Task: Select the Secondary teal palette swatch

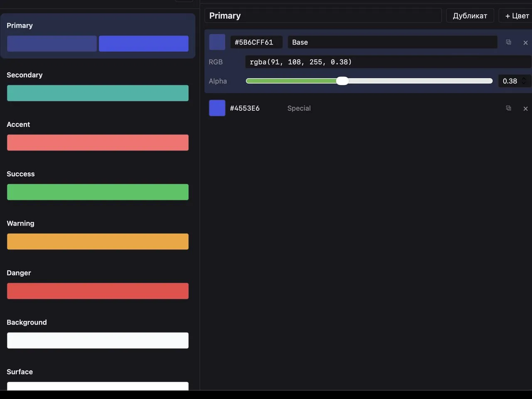Action: [98, 93]
